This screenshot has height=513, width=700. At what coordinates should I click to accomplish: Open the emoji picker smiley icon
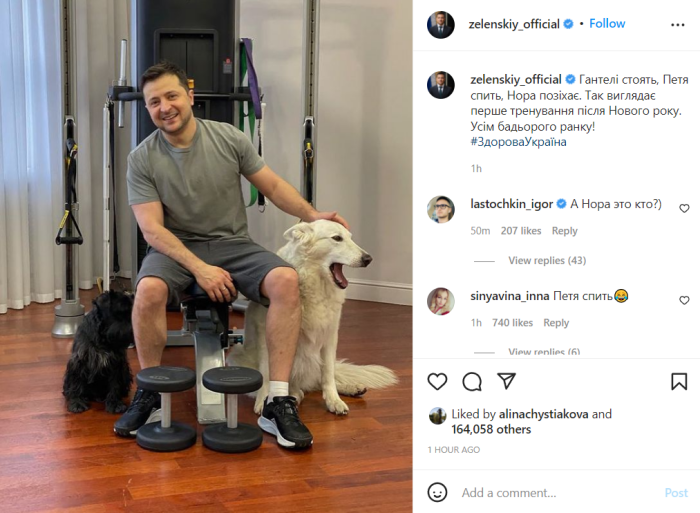pos(438,492)
